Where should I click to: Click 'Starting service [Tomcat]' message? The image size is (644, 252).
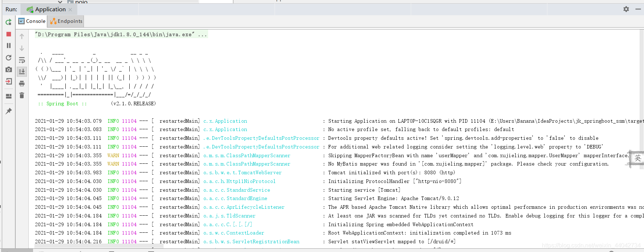click(364, 190)
